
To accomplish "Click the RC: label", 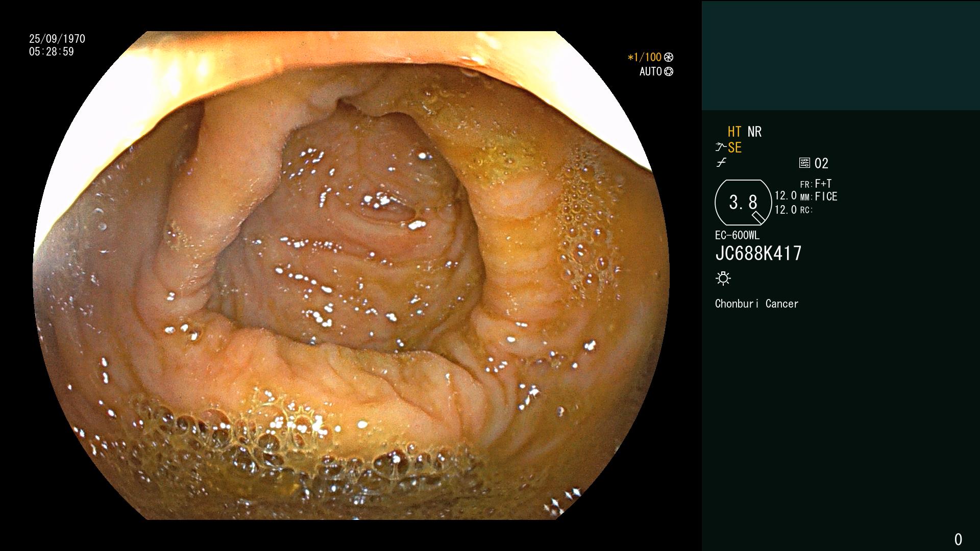I will [x=806, y=210].
